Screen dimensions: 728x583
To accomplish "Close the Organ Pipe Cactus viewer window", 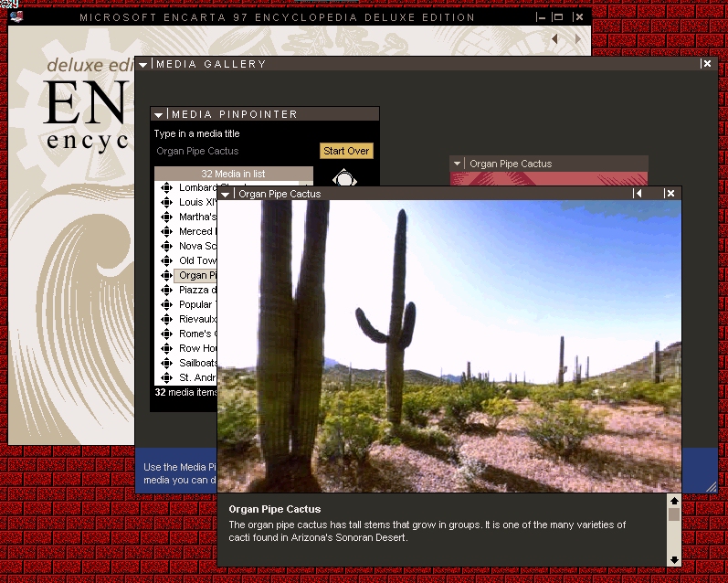I will point(670,194).
